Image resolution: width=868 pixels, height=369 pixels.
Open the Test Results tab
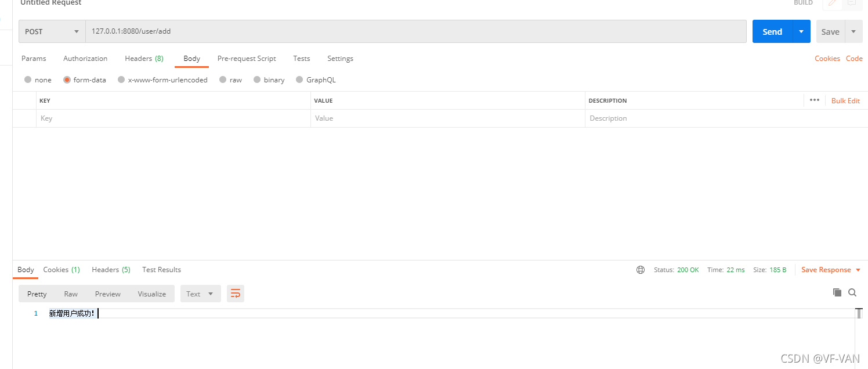[161, 269]
